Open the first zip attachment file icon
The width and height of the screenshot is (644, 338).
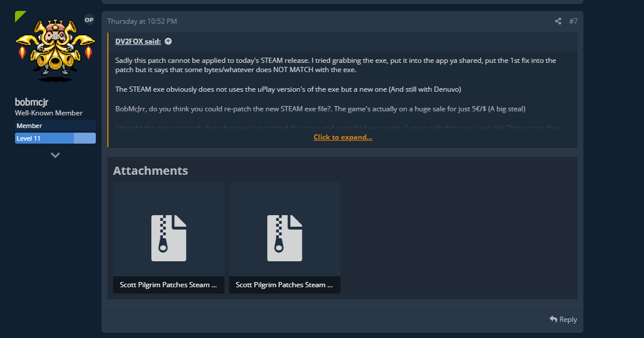(x=169, y=238)
